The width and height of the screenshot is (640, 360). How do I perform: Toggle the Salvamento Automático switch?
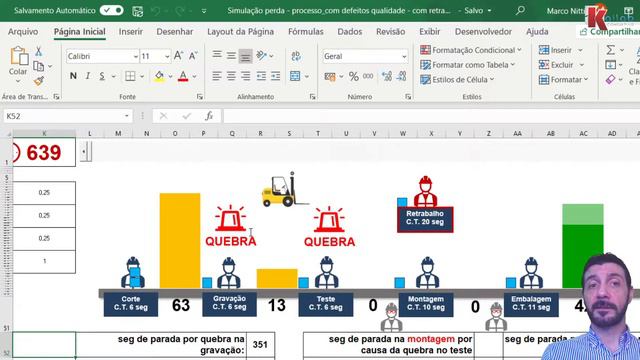(x=111, y=11)
